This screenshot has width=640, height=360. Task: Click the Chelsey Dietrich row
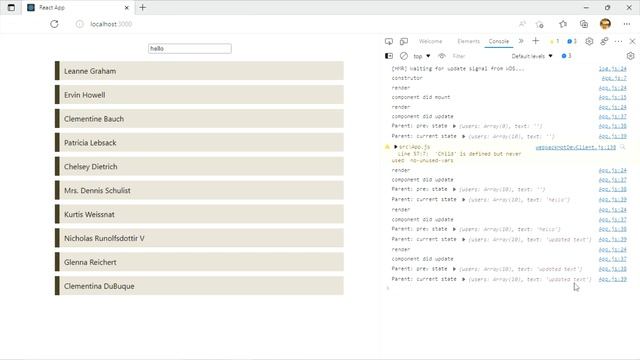click(x=200, y=167)
